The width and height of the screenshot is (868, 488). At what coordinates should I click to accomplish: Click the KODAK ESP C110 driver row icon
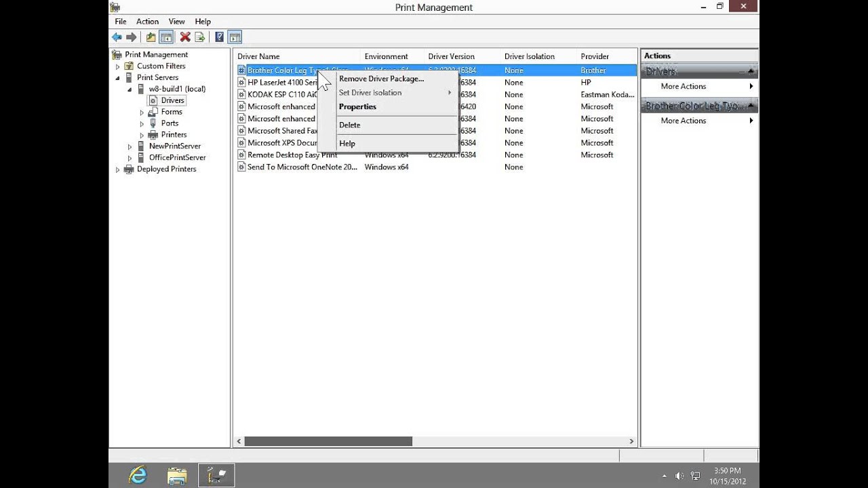click(241, 95)
